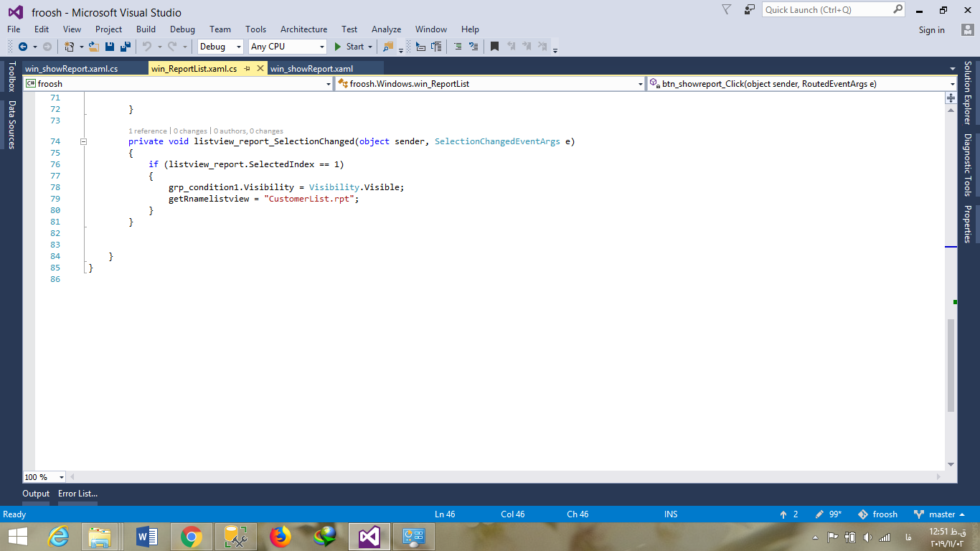Screen dimensions: 980x551
Task: Open the Redo history dropdown arrow
Action: [x=185, y=47]
